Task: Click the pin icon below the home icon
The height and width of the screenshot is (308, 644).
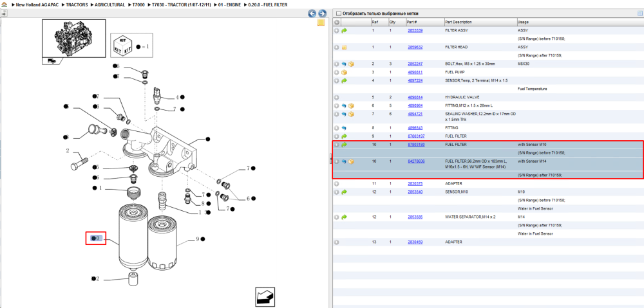Action: pos(4,13)
